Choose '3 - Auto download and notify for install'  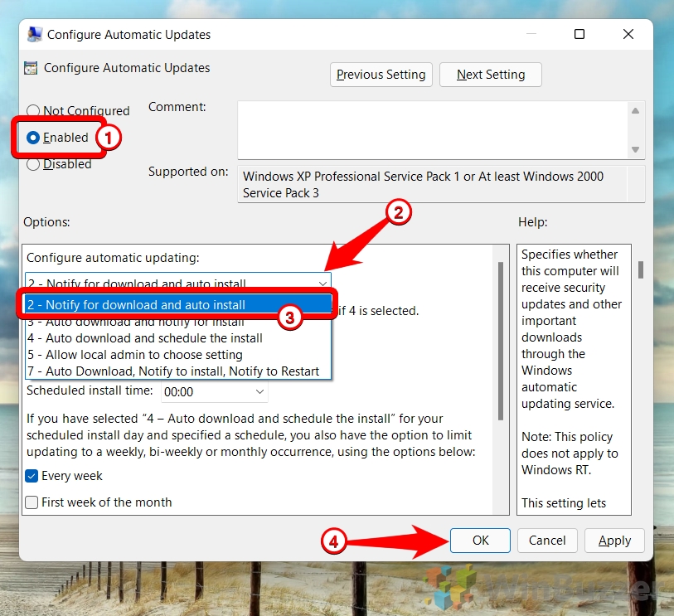click(178, 322)
